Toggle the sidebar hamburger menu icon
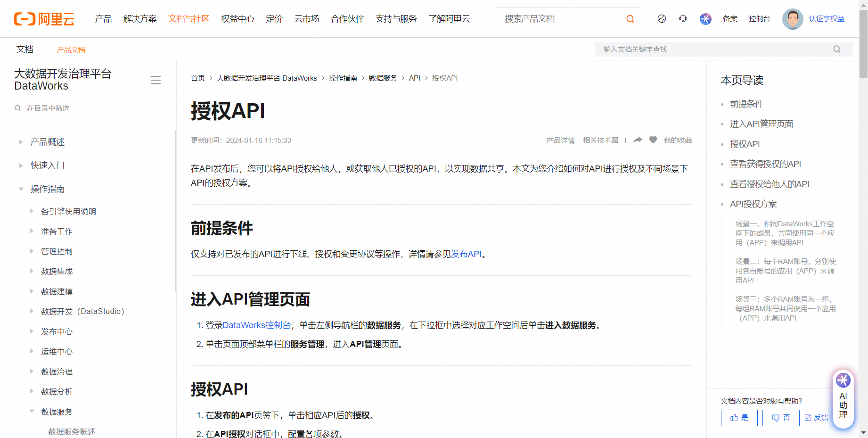The image size is (868, 438). [x=156, y=80]
